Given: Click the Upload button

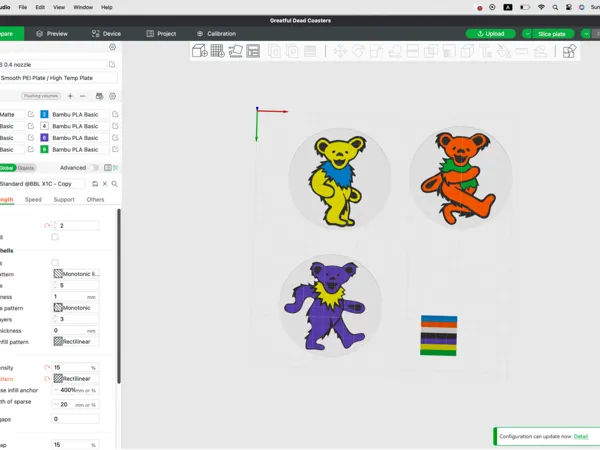Looking at the screenshot, I should 491,34.
